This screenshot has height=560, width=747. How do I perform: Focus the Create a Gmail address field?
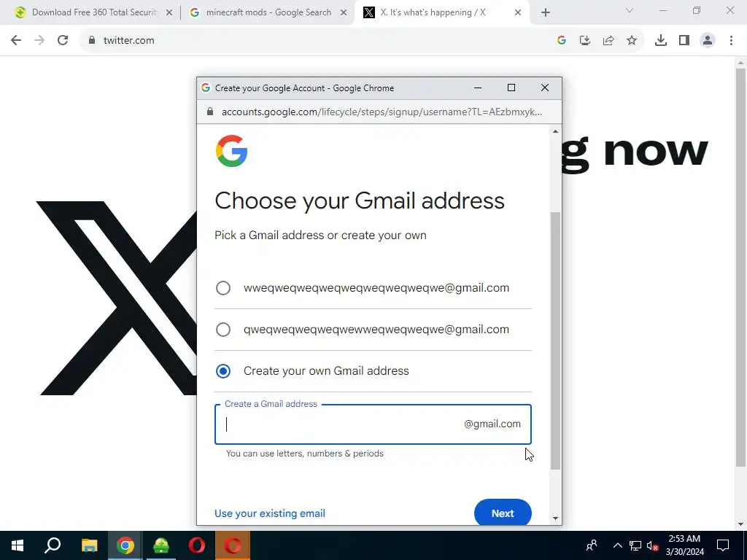click(373, 424)
